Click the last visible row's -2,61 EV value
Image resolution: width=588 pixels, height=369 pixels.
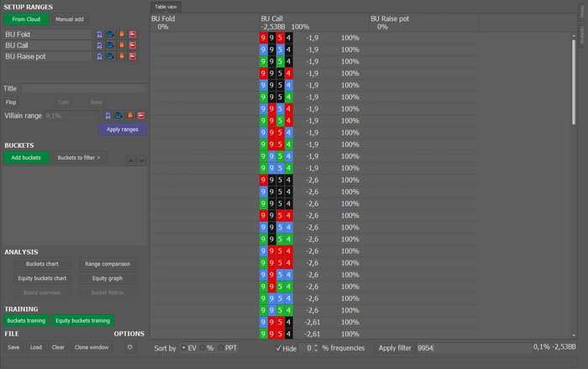pos(312,334)
